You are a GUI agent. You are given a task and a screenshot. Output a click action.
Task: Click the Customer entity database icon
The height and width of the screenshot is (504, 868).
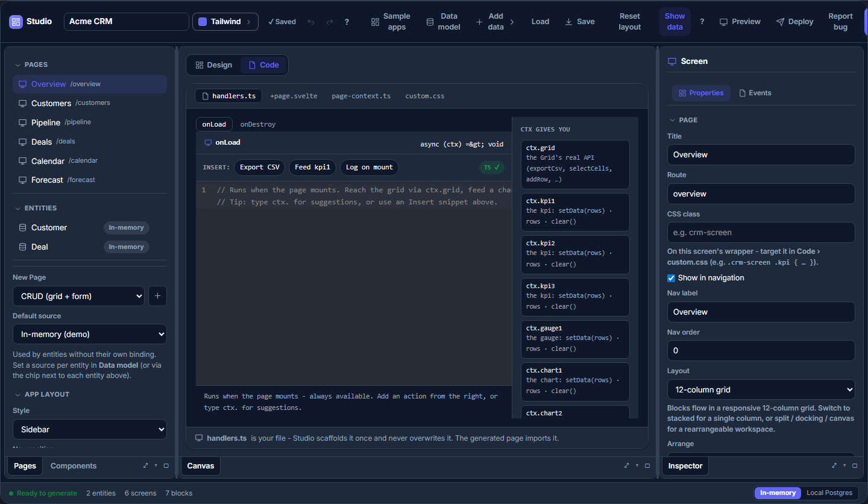(23, 227)
